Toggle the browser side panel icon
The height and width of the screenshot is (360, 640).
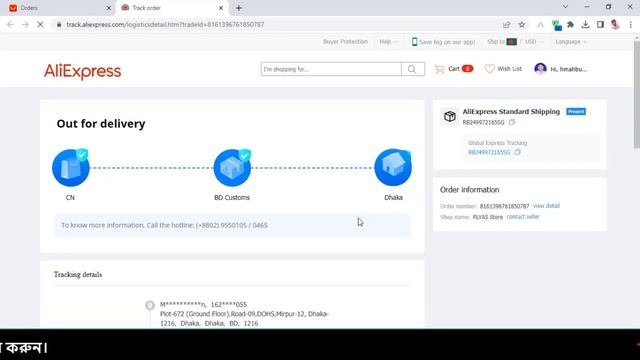click(x=600, y=24)
